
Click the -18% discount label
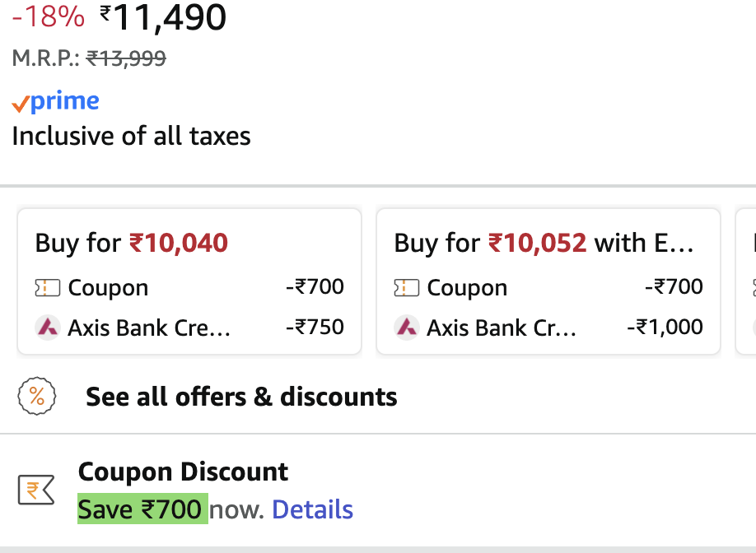[x=47, y=17]
